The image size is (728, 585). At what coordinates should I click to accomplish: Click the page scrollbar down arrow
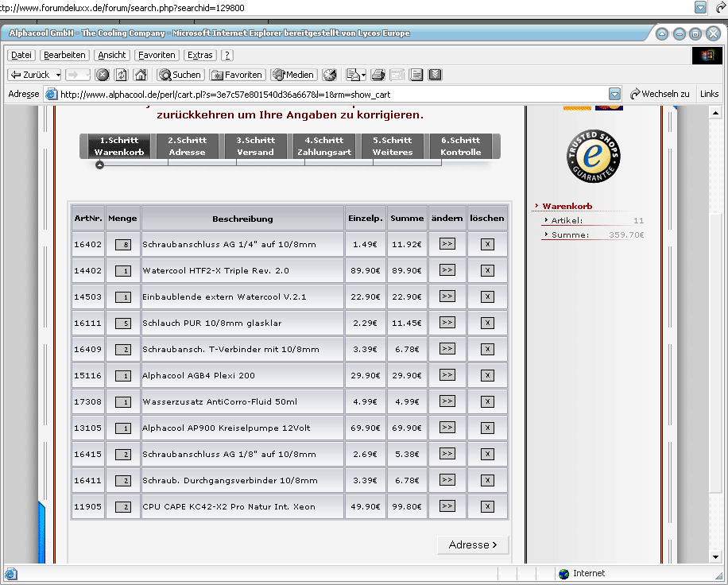pos(715,556)
